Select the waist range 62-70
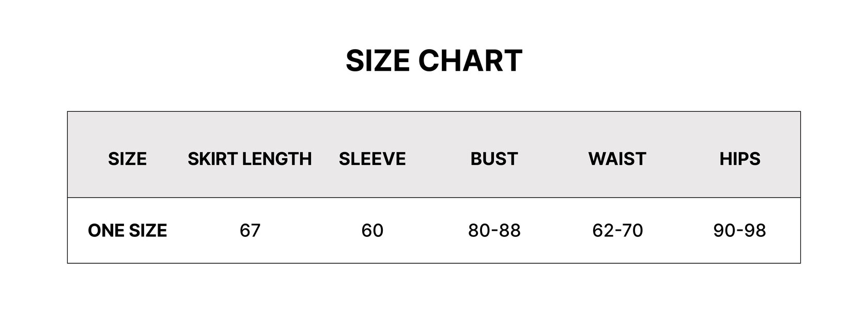868x330 pixels. 617,230
